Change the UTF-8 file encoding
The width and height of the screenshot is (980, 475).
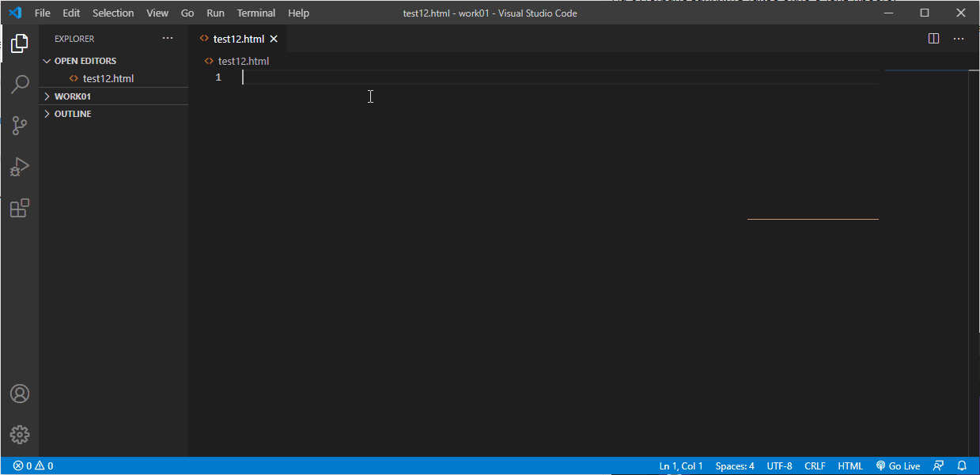coord(779,466)
